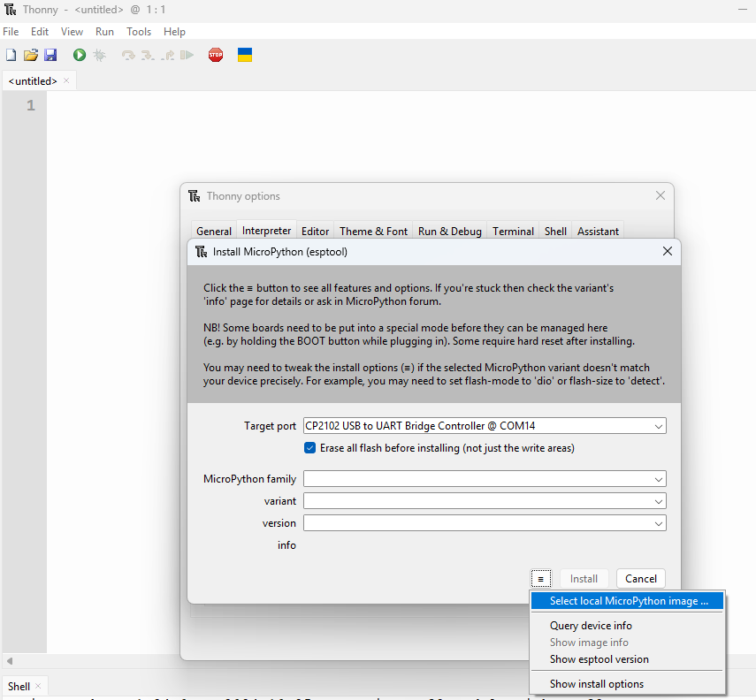Save the file using the floppy disk icon
Image resolution: width=756 pixels, height=700 pixels.
50,55
